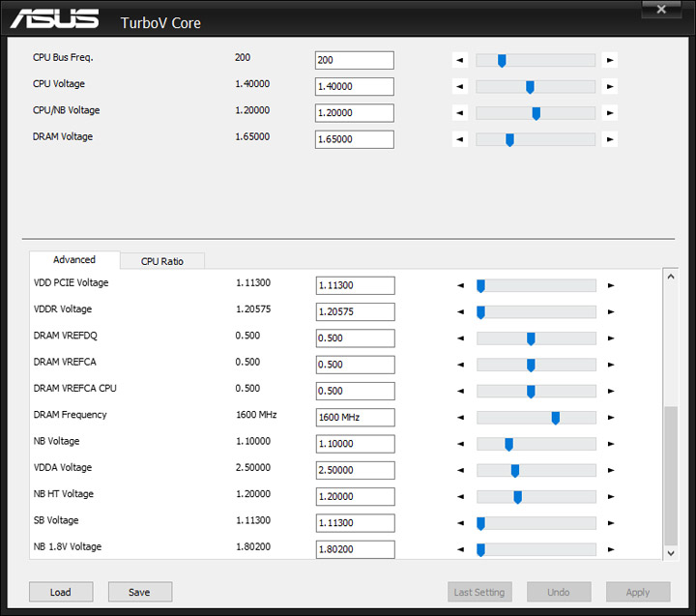Focus the CPU/NB Voltage input field
The width and height of the screenshot is (696, 616).
coord(354,113)
